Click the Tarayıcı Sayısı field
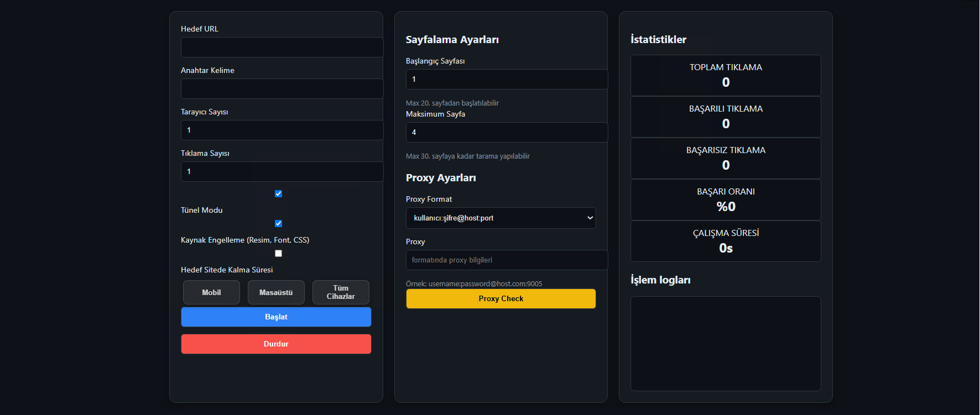Viewport: 980px width, 415px height. click(282, 130)
